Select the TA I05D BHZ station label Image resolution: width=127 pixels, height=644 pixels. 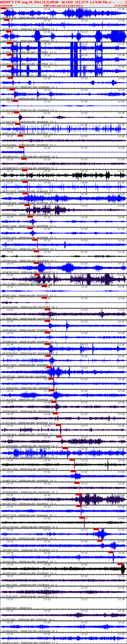29,620
